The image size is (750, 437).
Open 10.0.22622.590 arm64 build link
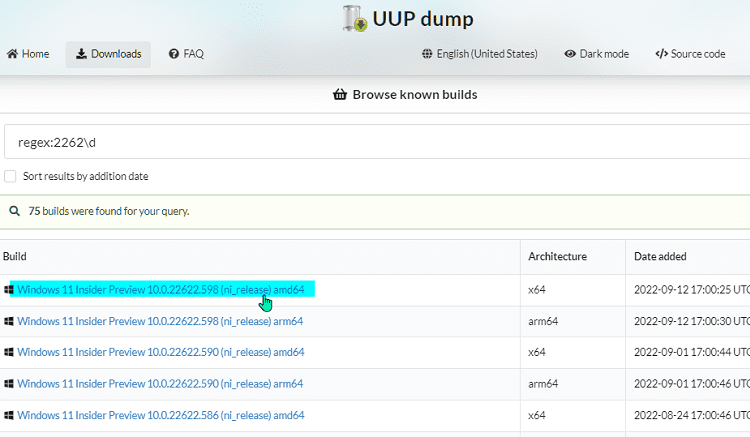160,384
